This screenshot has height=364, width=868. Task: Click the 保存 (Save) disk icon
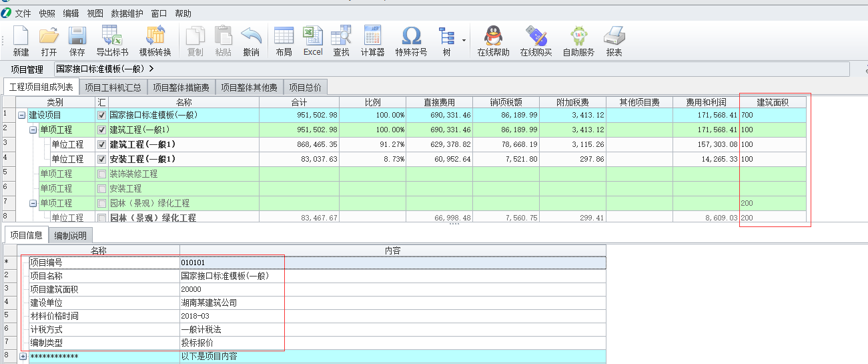point(77,36)
